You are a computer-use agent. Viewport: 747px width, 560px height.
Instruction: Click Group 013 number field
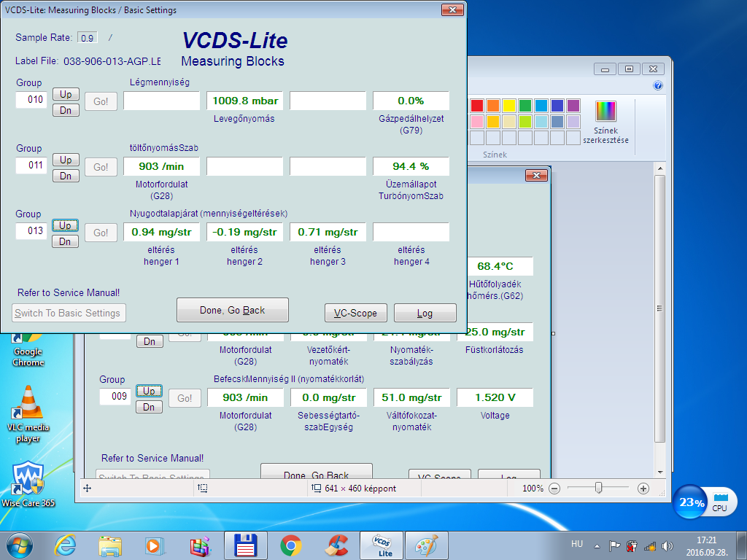pos(31,231)
